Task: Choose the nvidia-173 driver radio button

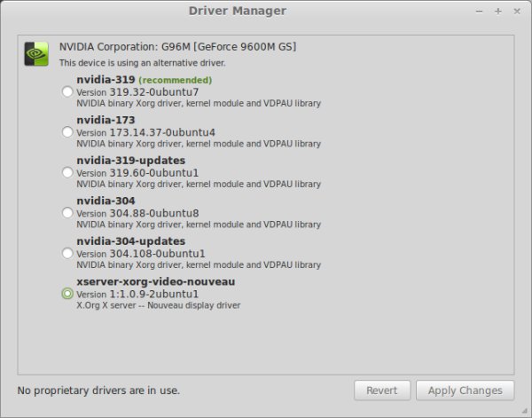Action: pos(67,132)
